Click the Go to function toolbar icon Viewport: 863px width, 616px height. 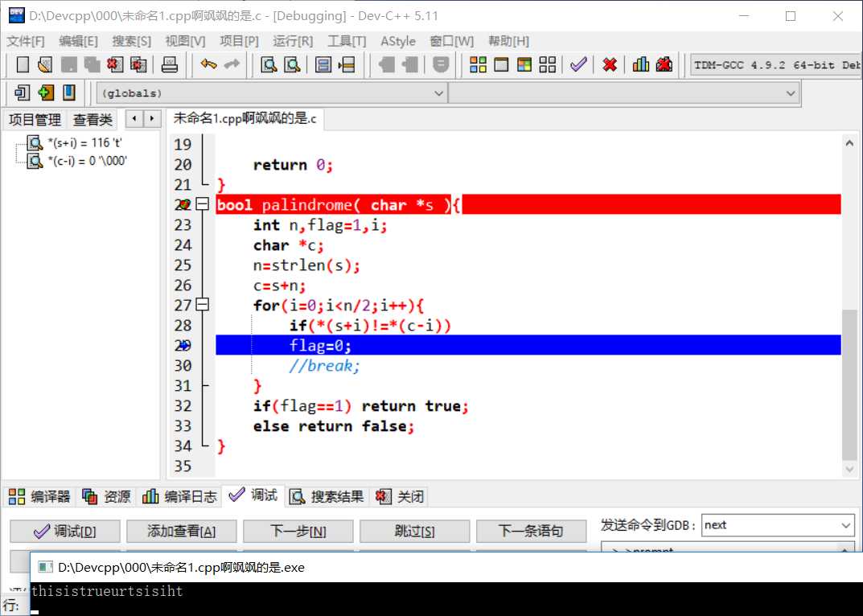click(x=323, y=65)
